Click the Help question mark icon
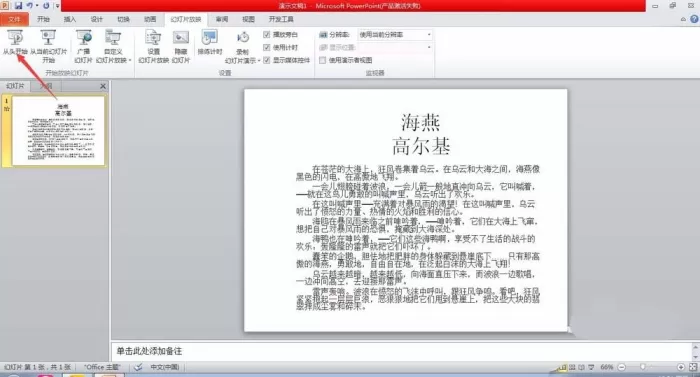Screen dimensions: 700x377 coord(694,19)
